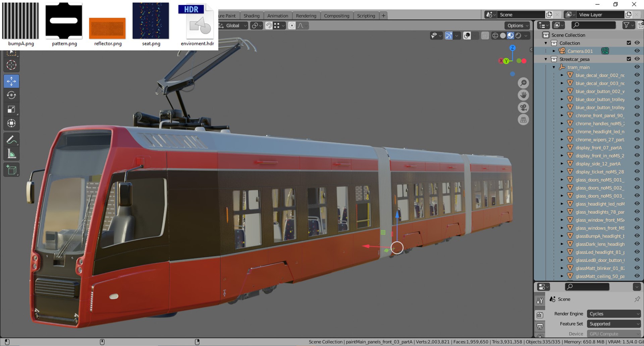Viewport: 644px width, 346px height.
Task: Click the enviroment.hdr file icon
Action: pos(197,21)
